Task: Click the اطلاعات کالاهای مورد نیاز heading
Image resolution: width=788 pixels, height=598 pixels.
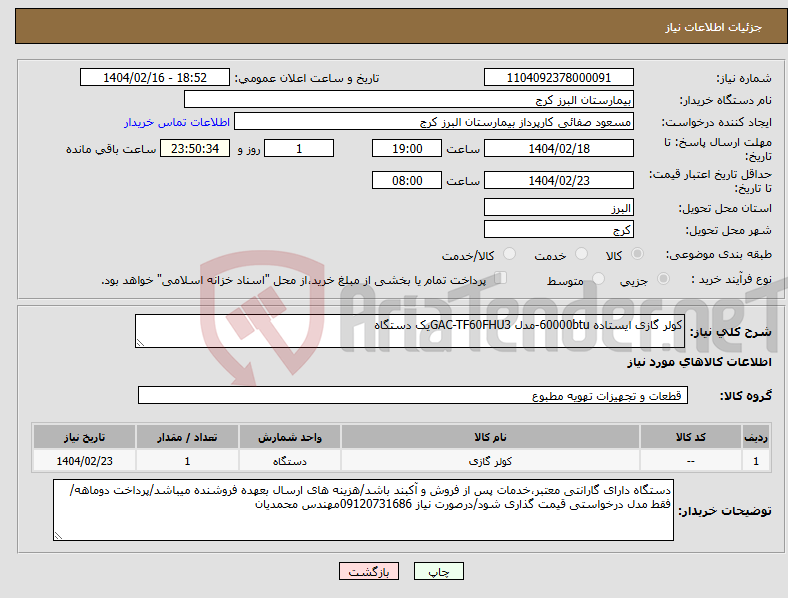Action: pos(699,362)
